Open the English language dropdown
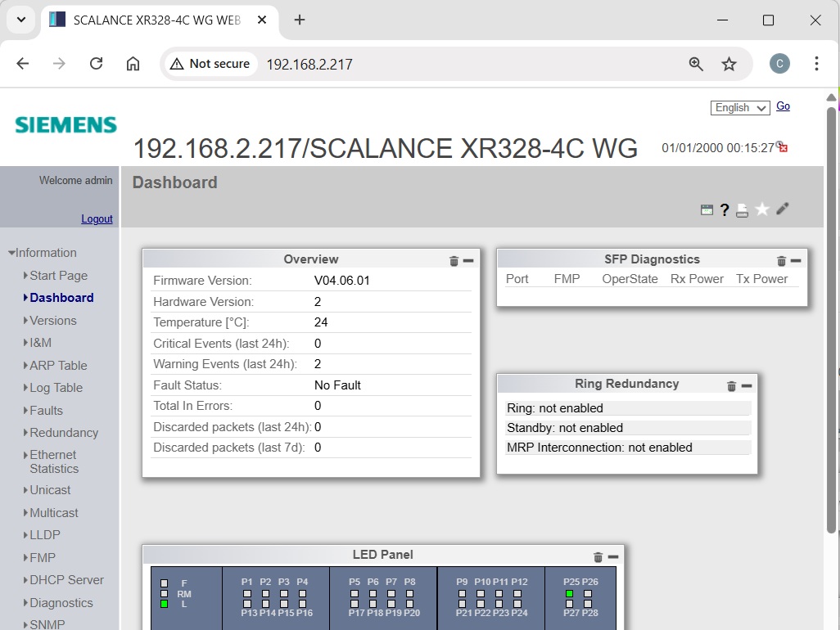Screen dimensions: 840x630 tap(740, 108)
